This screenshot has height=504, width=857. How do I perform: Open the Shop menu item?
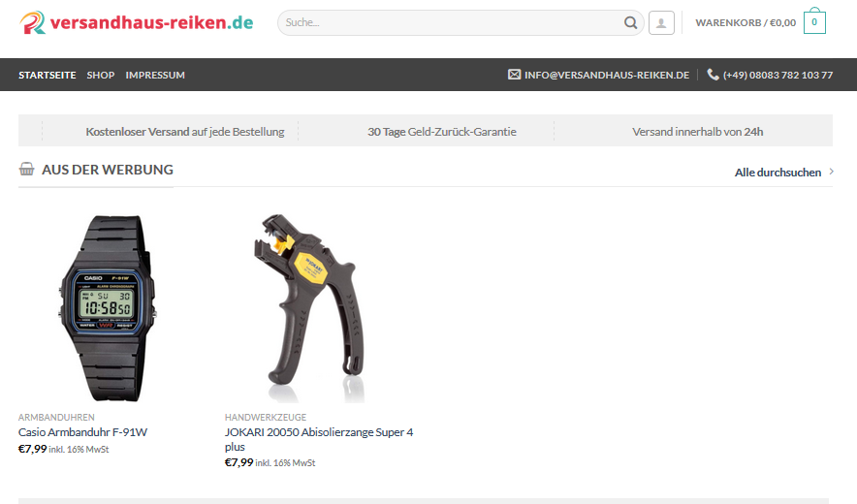click(x=101, y=75)
